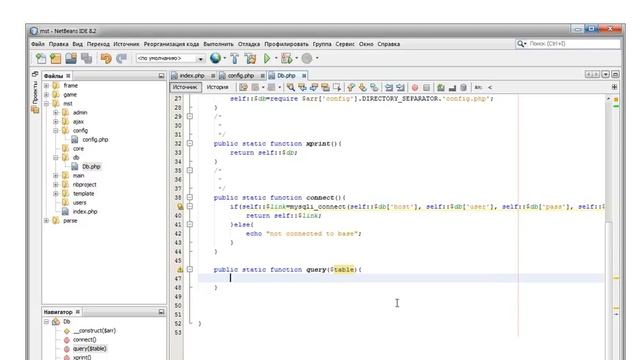
Task: Click the Find Selection magnifier icon
Action: [x=291, y=87]
